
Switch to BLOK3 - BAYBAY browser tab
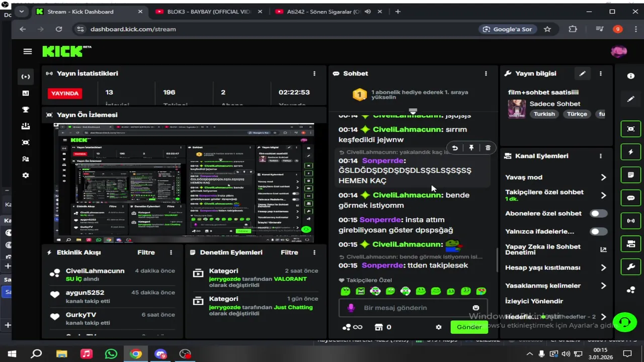pos(208,12)
